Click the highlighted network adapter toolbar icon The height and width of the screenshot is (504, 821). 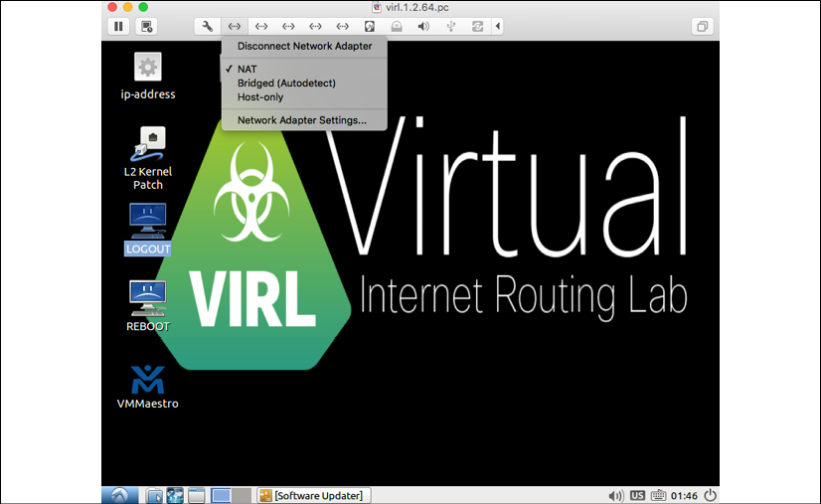click(x=234, y=26)
